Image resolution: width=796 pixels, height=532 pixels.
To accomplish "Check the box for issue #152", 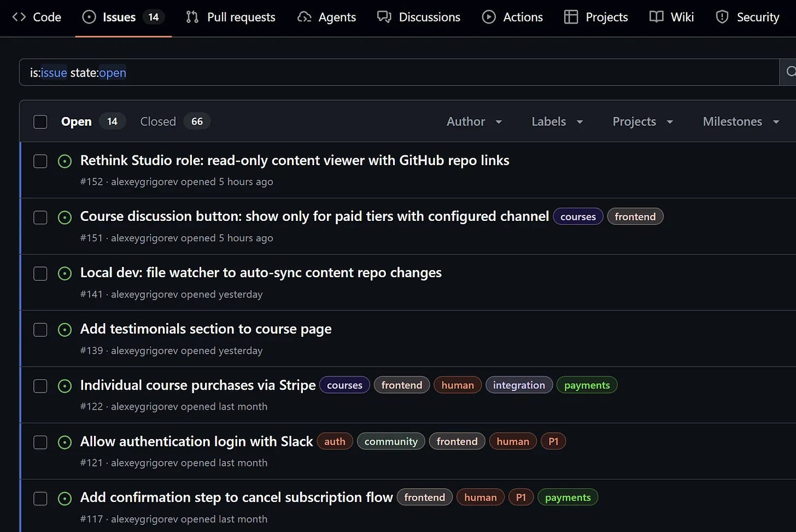I will [40, 161].
